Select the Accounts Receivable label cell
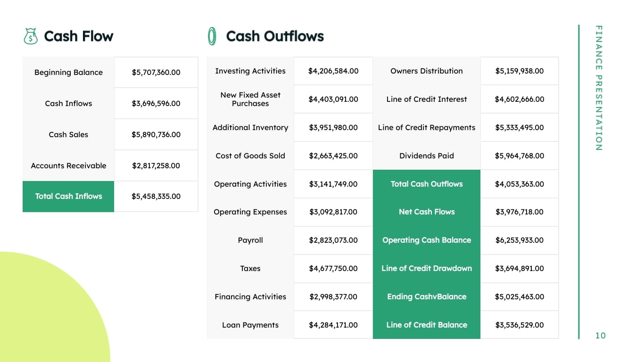 pyautogui.click(x=68, y=165)
